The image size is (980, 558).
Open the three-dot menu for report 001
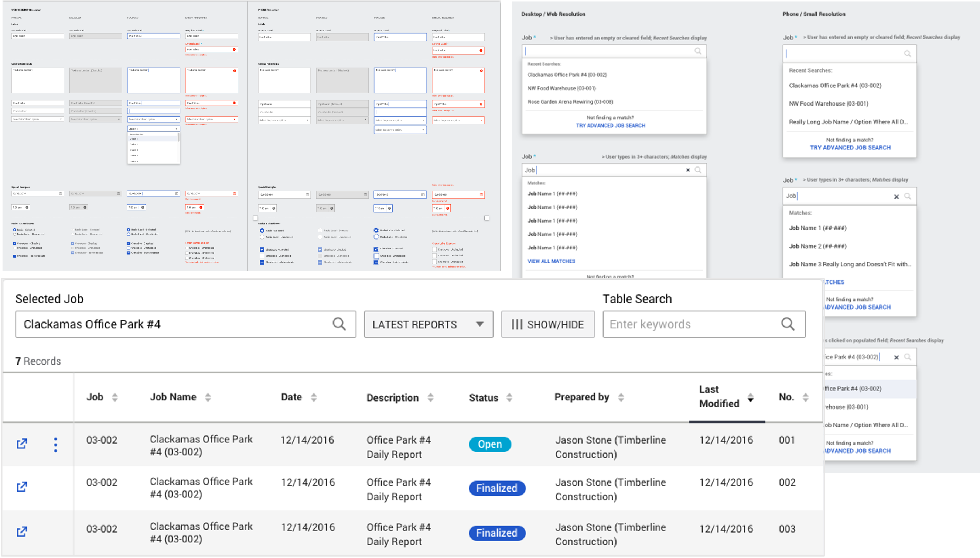56,445
